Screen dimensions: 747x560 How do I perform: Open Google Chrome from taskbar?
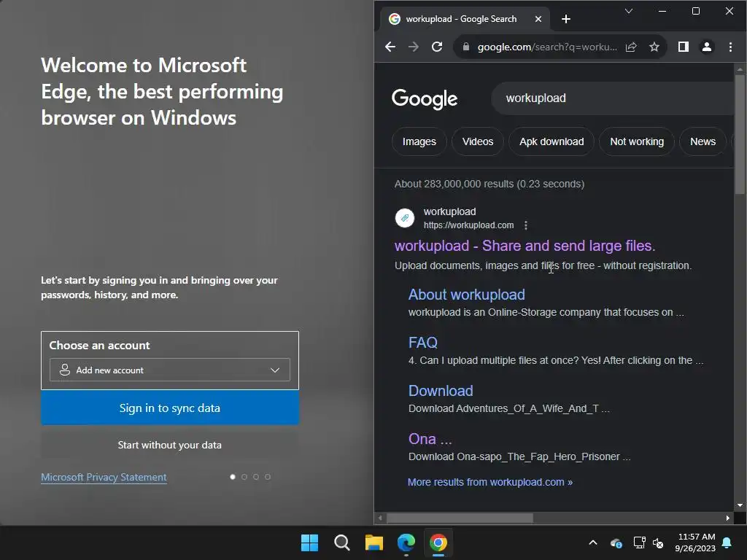tap(438, 542)
